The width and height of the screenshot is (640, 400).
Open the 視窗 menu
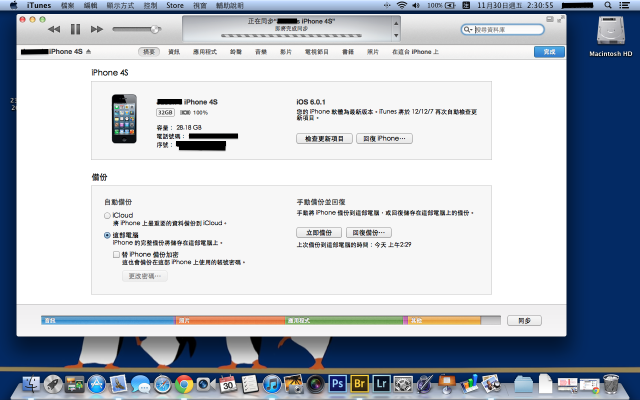pos(200,5)
